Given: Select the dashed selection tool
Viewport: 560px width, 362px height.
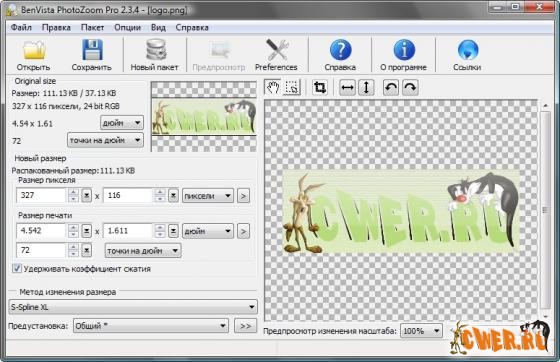Looking at the screenshot, I should tap(292, 87).
